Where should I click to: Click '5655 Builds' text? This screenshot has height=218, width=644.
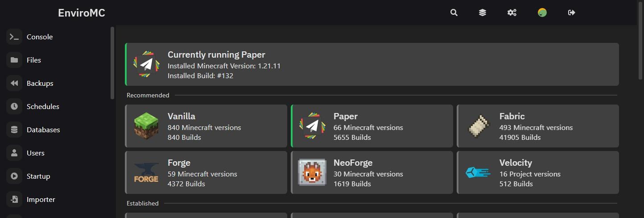tap(352, 137)
